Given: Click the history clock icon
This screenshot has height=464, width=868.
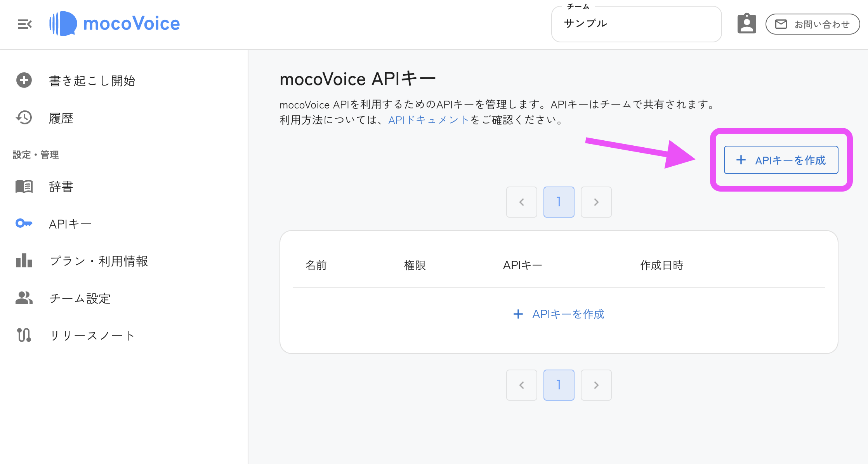Looking at the screenshot, I should click(24, 118).
